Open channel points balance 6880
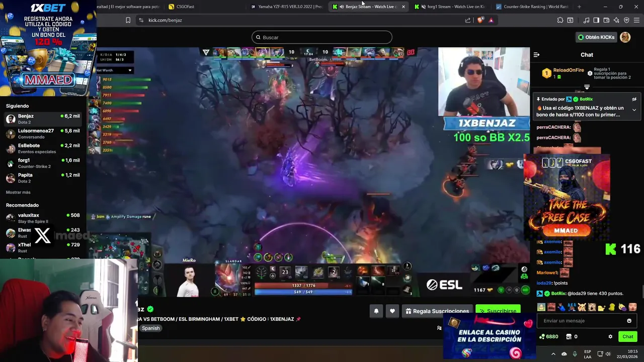644x362 pixels. click(548, 337)
